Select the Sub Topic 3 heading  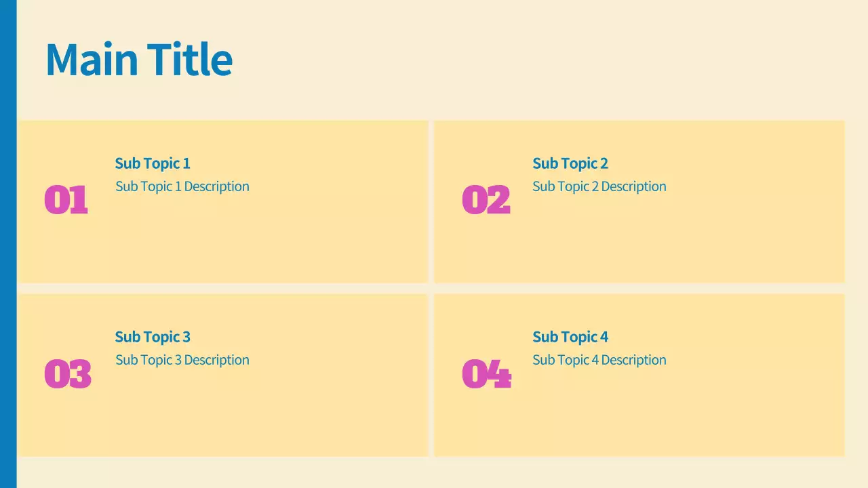(153, 337)
